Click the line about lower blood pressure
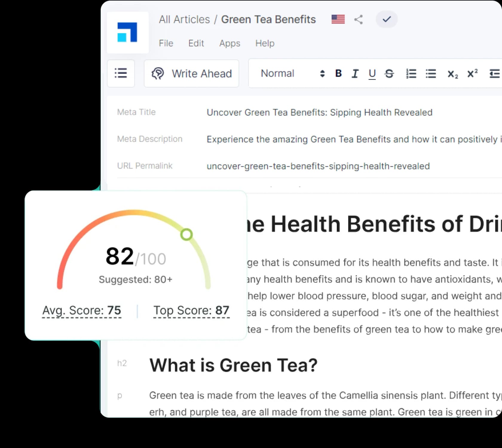 click(x=374, y=296)
